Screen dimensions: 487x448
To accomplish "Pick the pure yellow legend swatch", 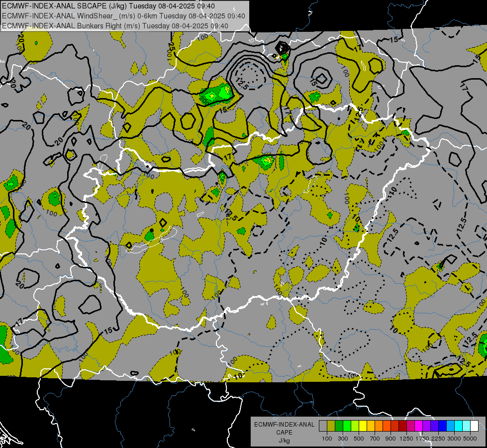I will pyautogui.click(x=363, y=426).
